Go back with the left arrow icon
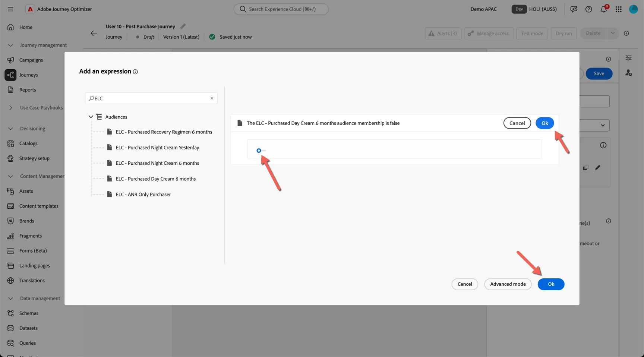644x357 pixels. 94,33
